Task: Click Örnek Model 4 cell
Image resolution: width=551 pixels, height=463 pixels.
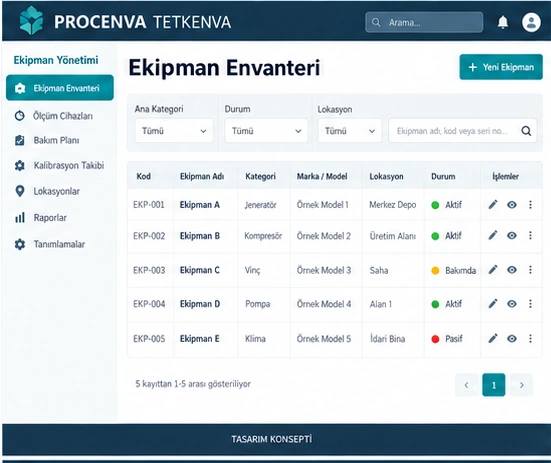Action: [324, 304]
